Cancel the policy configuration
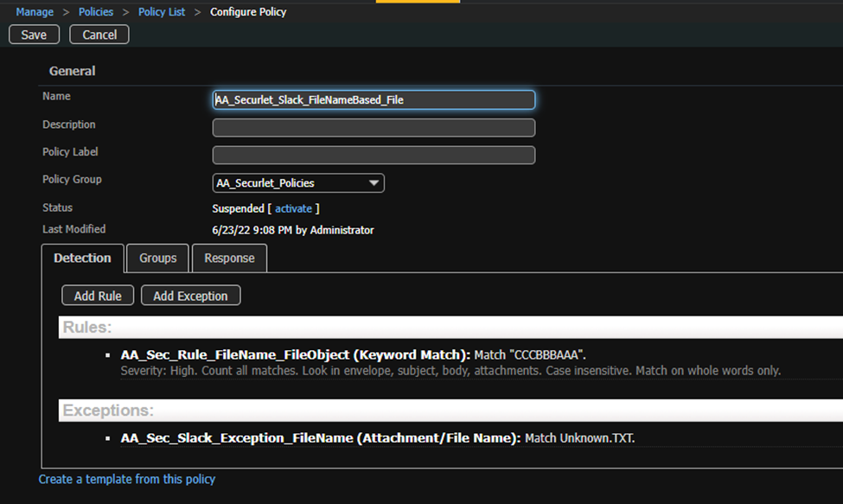This screenshot has height=504, width=843. tap(99, 35)
